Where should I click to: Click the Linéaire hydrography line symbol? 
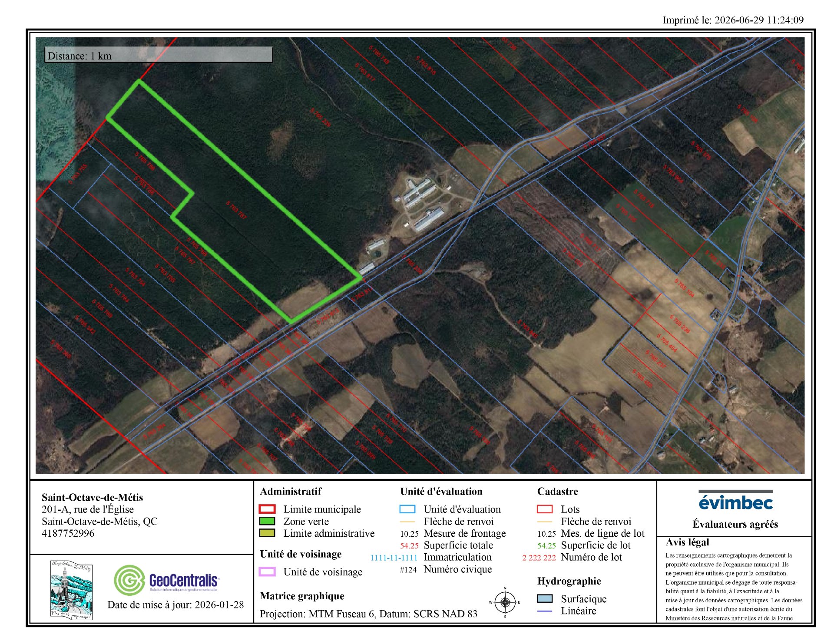click(545, 611)
